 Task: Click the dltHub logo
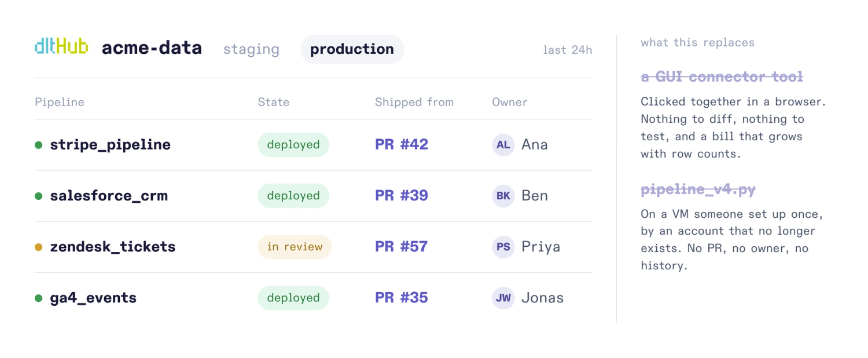(61, 47)
